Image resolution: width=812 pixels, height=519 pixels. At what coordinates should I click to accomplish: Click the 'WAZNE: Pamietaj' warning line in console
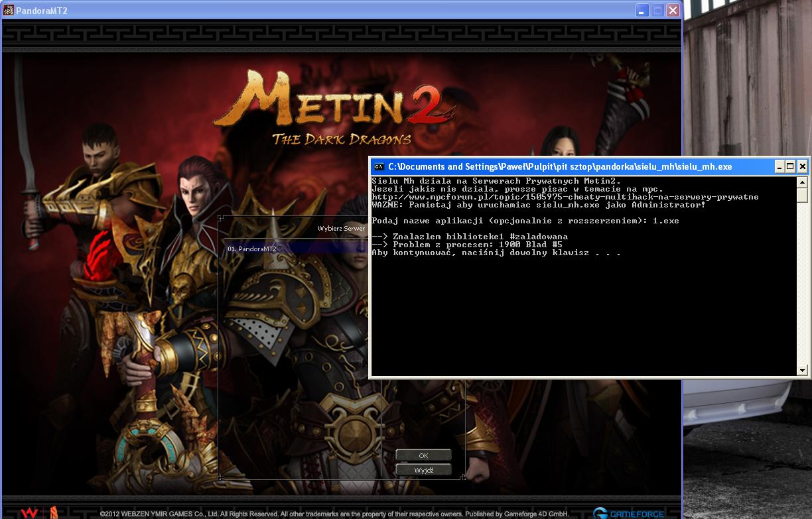539,205
